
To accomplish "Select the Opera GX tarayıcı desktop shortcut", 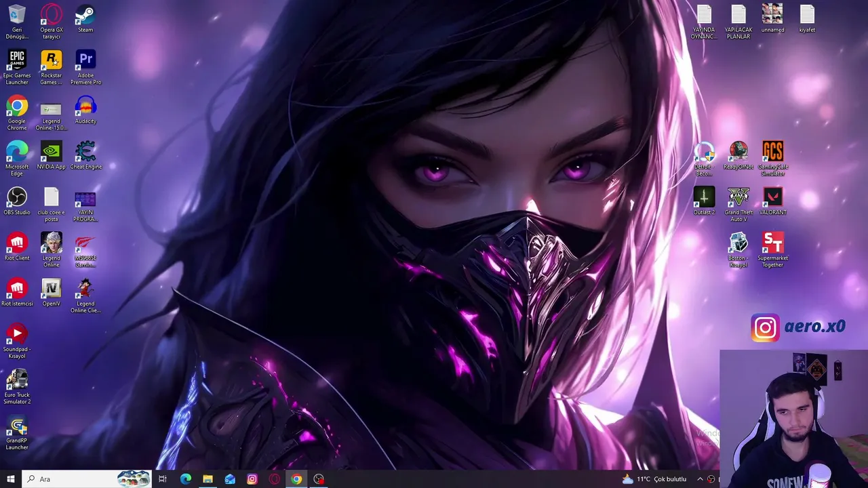I will pos(52,21).
